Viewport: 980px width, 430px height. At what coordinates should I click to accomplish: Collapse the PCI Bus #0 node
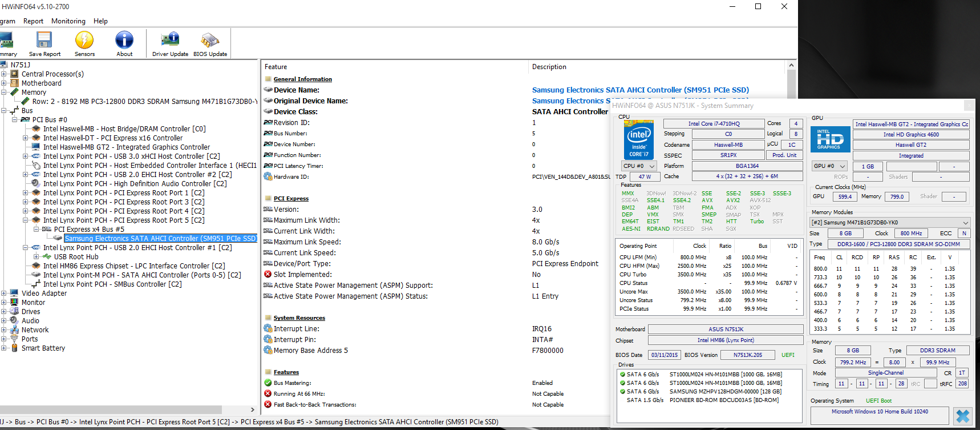(15, 120)
